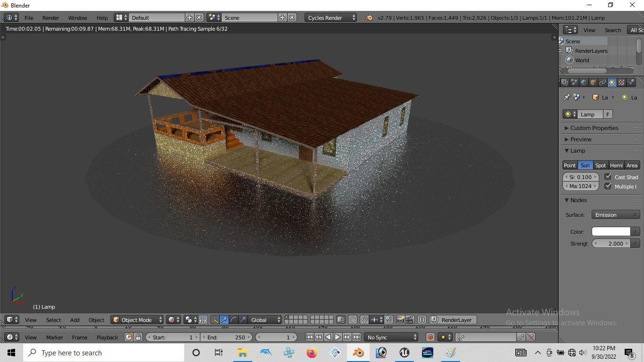This screenshot has height=362, width=644.
Task: Toggle snap during transform magnet
Action: tap(364, 320)
